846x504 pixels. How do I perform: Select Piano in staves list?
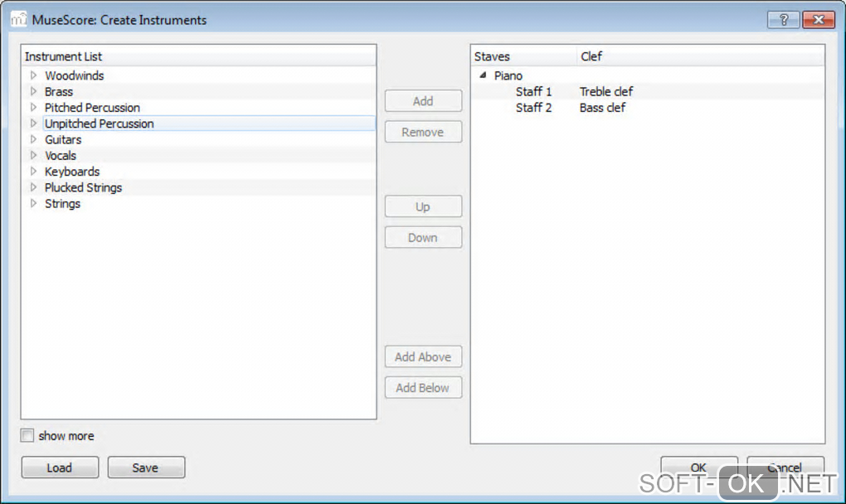[x=508, y=75]
